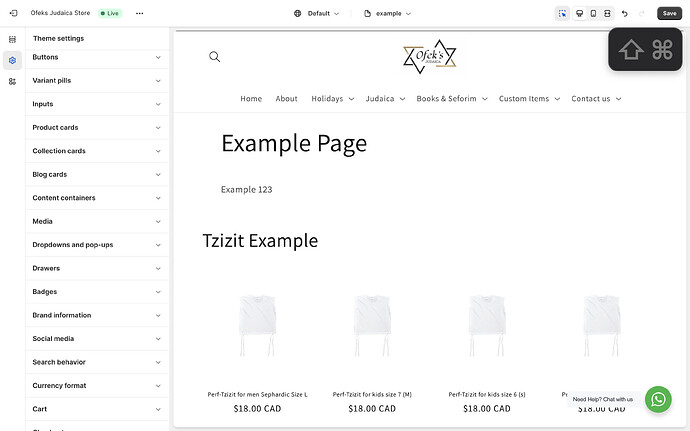
Task: Click the Tzizit Example heading
Action: [260, 241]
